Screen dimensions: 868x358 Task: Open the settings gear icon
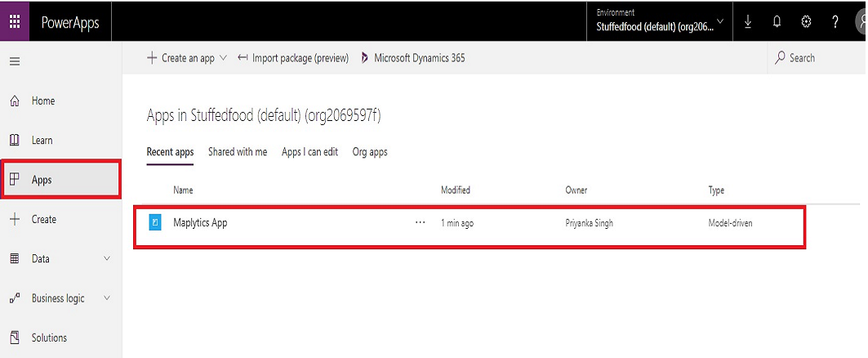(806, 21)
